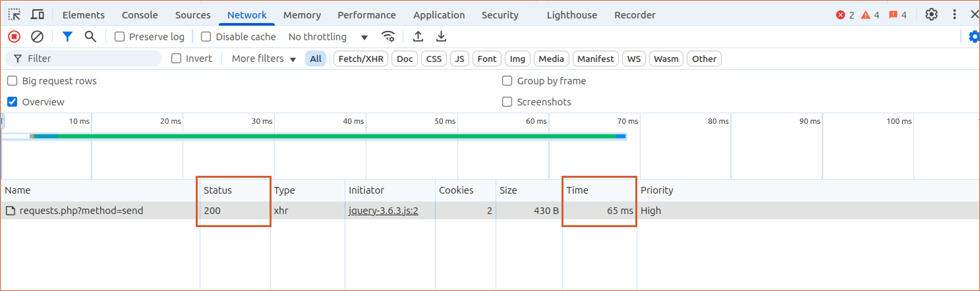980x291 pixels.
Task: Open the DevTools three-dot menu
Action: coord(954,14)
